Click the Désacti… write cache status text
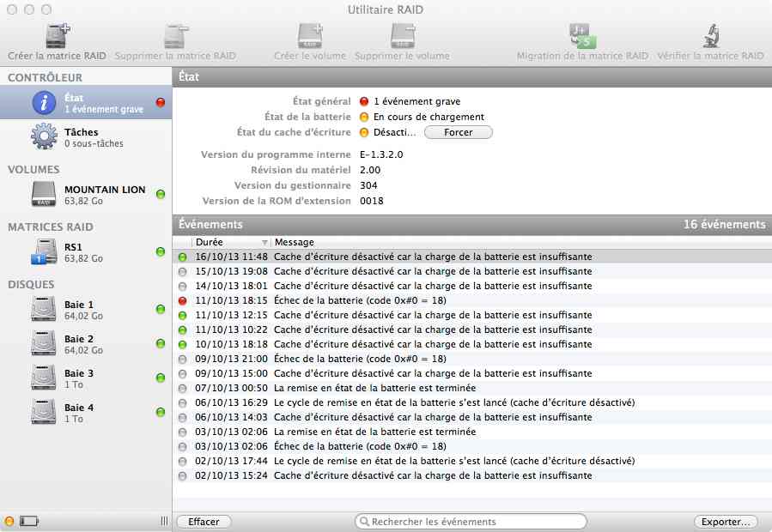 (394, 132)
